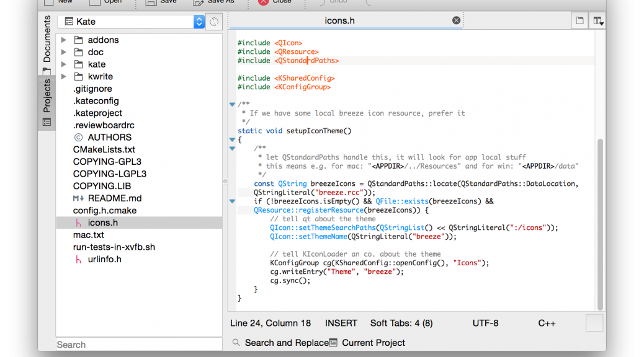Click the project reload icon beside Kate dropdown
The image size is (644, 357).
point(214,22)
